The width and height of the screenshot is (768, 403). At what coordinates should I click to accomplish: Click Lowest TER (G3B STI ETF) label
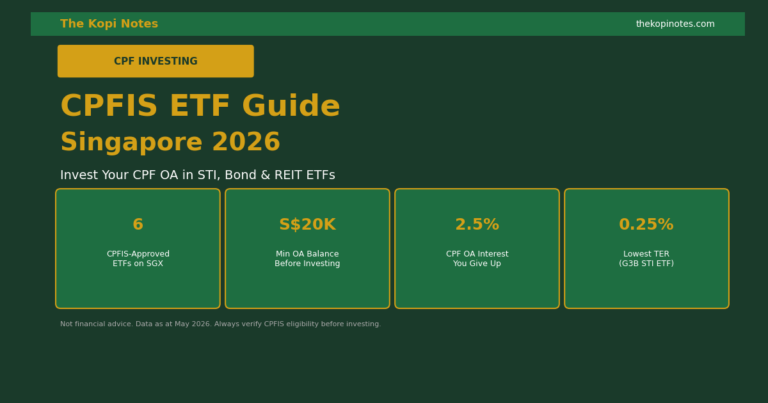point(646,259)
